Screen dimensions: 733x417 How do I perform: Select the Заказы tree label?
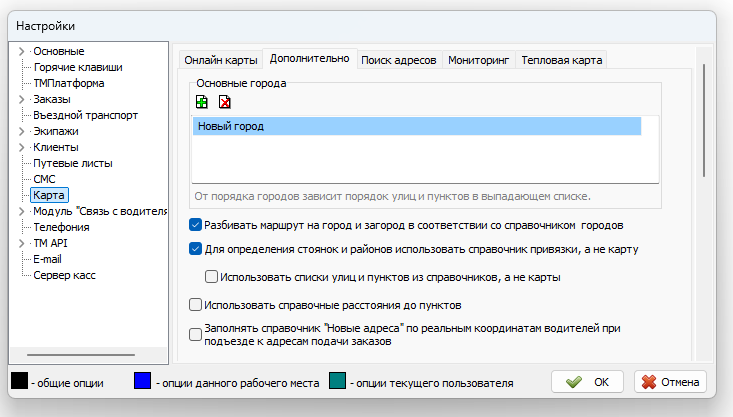click(52, 99)
